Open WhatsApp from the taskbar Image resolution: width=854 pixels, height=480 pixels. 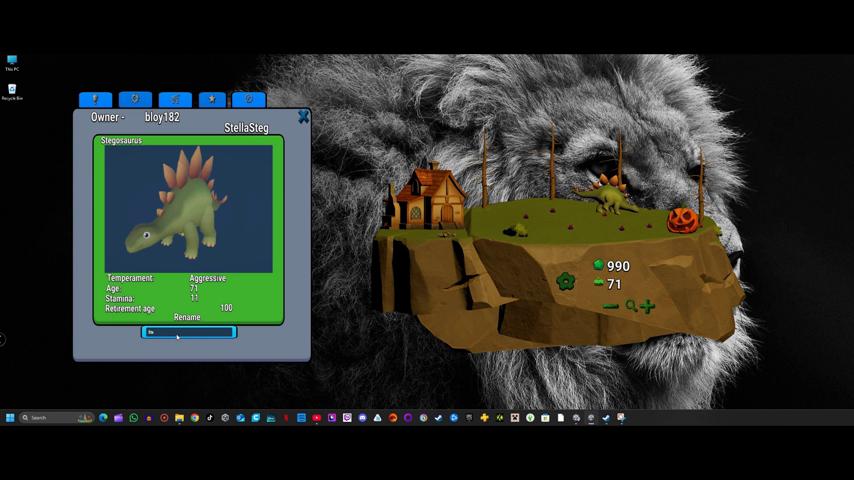(133, 418)
